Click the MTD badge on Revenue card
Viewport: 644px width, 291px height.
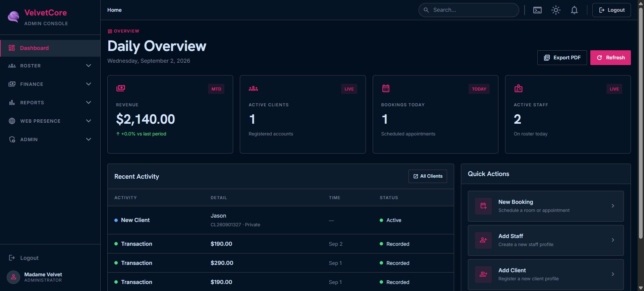[216, 89]
